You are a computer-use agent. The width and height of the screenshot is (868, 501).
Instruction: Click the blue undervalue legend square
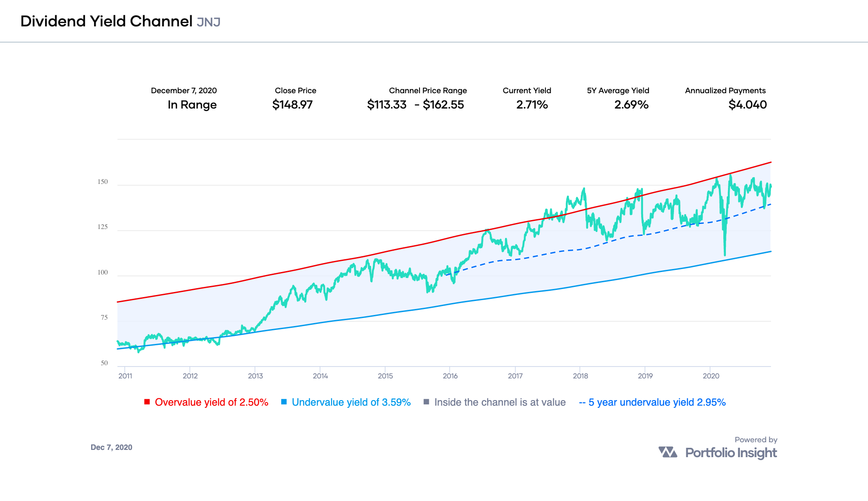point(284,402)
